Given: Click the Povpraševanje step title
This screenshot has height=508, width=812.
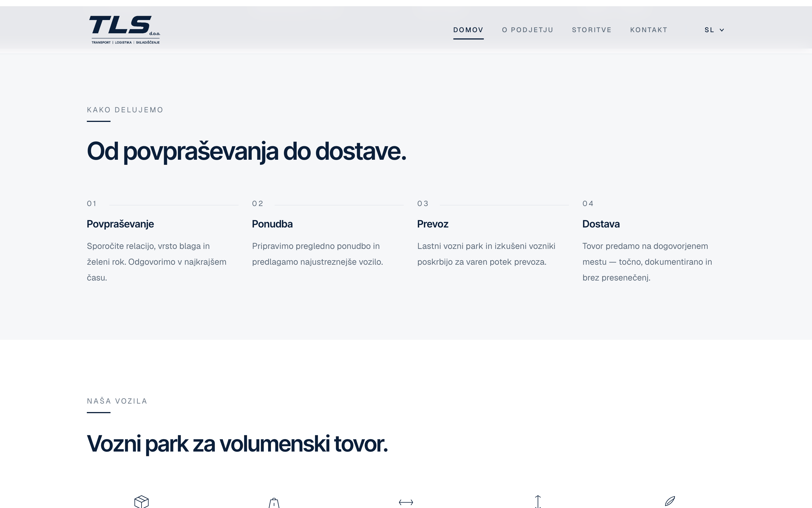Looking at the screenshot, I should click(x=120, y=224).
